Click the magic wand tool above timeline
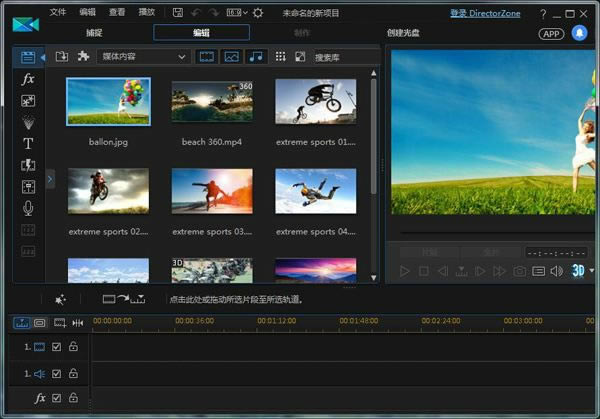The image size is (600, 419). click(60, 299)
